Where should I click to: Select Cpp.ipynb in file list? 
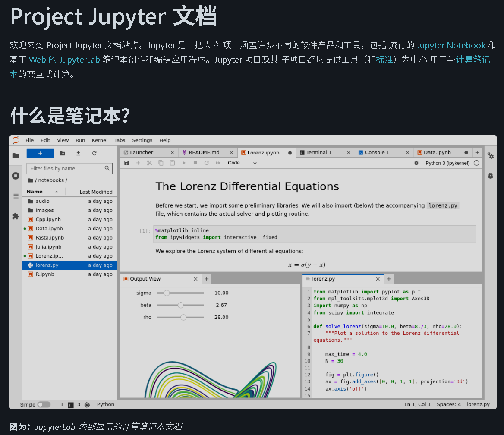click(70, 220)
